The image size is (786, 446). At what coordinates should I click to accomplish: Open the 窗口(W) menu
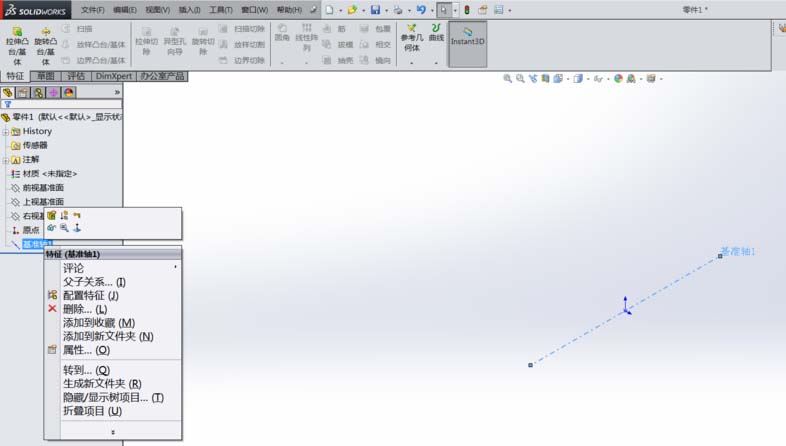(x=255, y=10)
